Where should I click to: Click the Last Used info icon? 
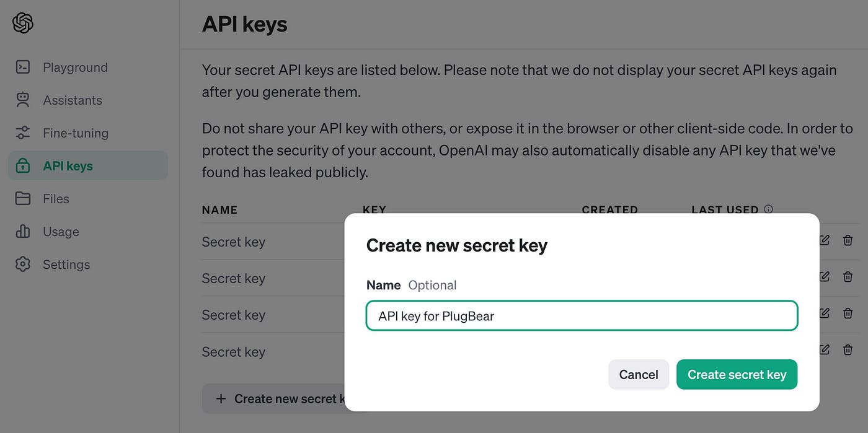[769, 209]
